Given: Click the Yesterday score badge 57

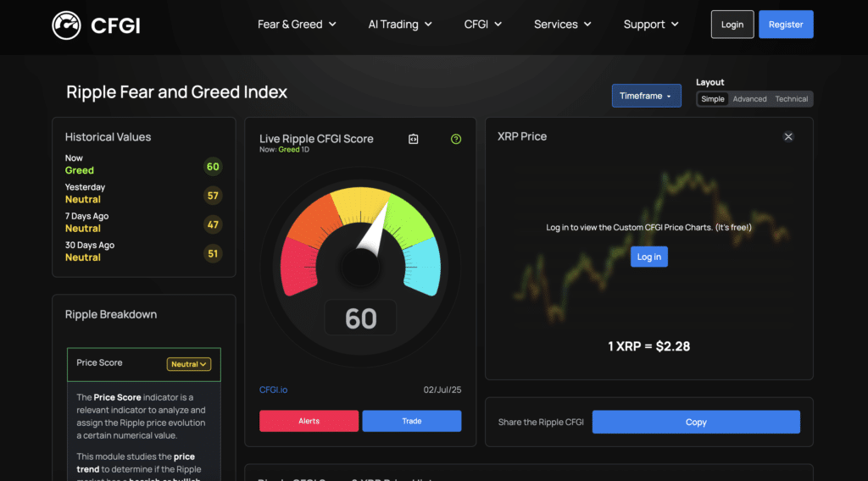Looking at the screenshot, I should tap(213, 196).
